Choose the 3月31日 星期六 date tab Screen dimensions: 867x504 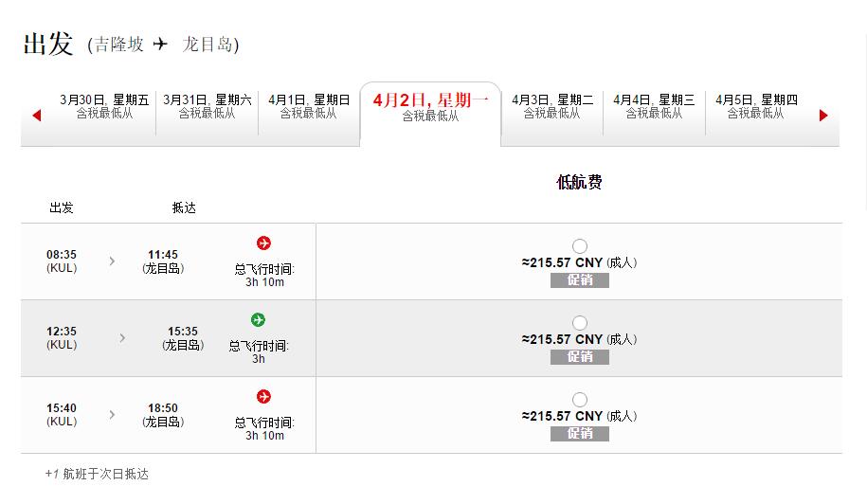208,106
